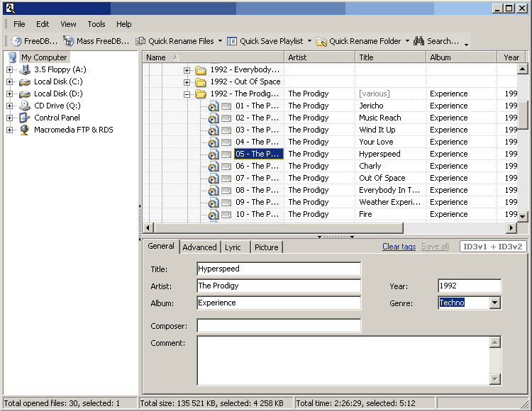
Task: Open Search with binoculars icon
Action: [x=419, y=41]
